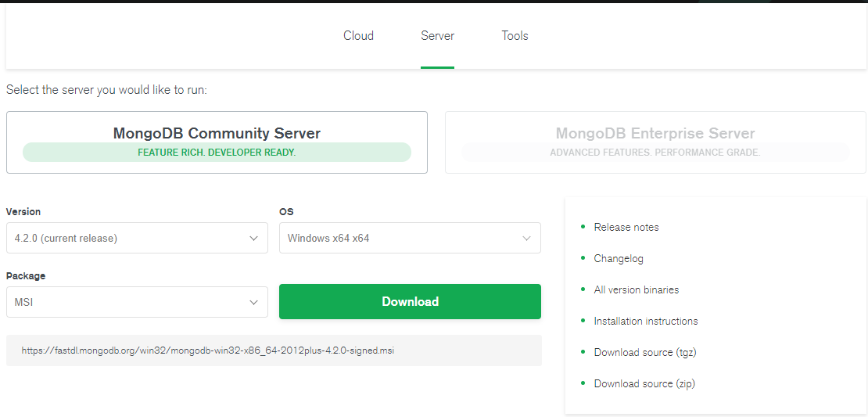Switch to the Cloud tab

359,36
